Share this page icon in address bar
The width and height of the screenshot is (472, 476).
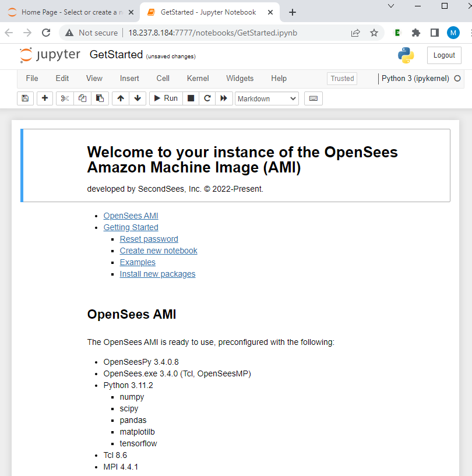(355, 33)
